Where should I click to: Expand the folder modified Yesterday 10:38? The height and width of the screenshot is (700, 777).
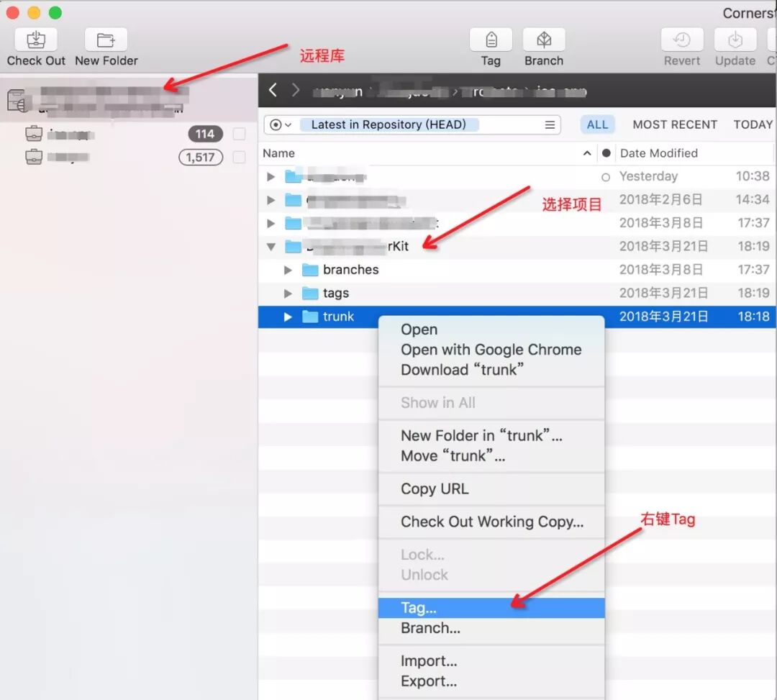(x=271, y=176)
